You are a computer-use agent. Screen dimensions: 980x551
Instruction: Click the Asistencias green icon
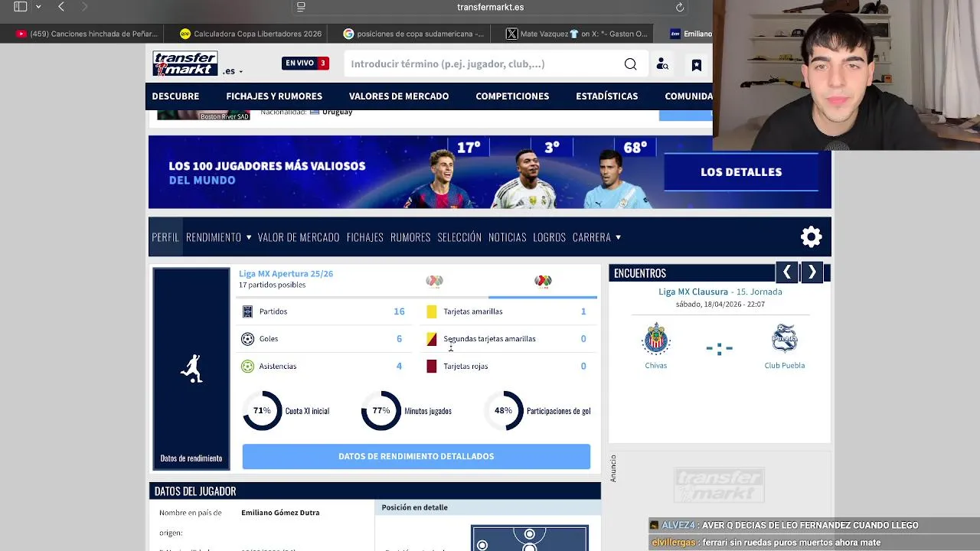[x=247, y=366]
